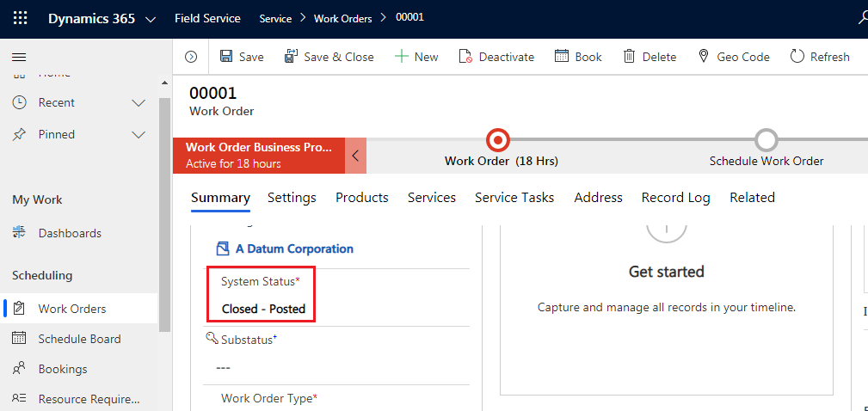Click the Work Order Business Process flag
This screenshot has height=411, width=868.
pyautogui.click(x=259, y=156)
